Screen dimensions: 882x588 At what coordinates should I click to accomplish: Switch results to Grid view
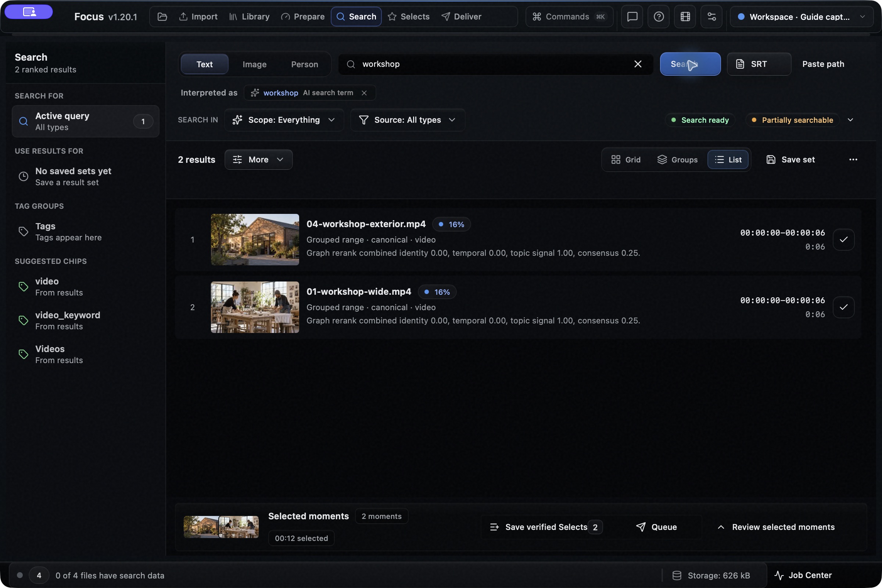coord(626,160)
